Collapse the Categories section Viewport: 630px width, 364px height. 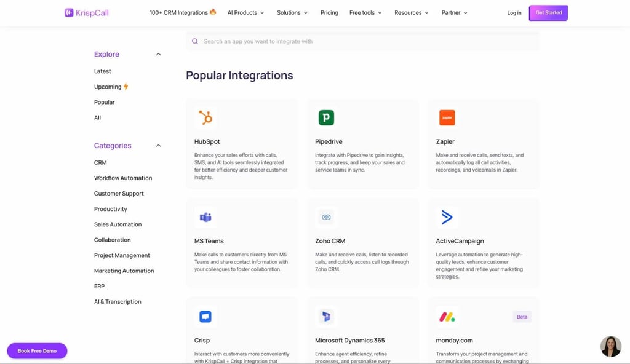pyautogui.click(x=158, y=146)
